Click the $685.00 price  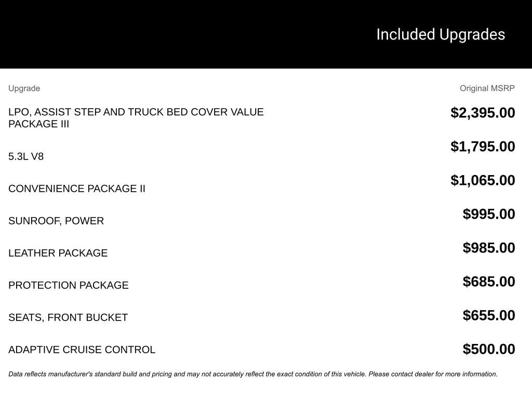(489, 282)
